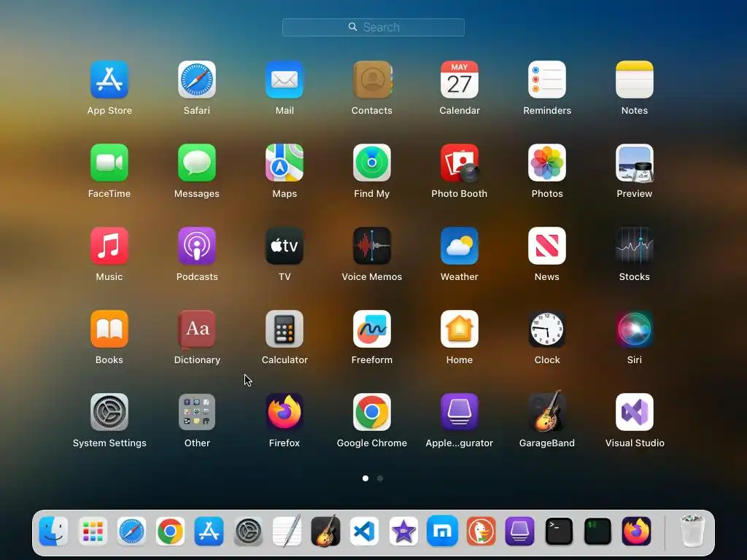Open the Find My app
747x560 pixels.
click(x=372, y=163)
